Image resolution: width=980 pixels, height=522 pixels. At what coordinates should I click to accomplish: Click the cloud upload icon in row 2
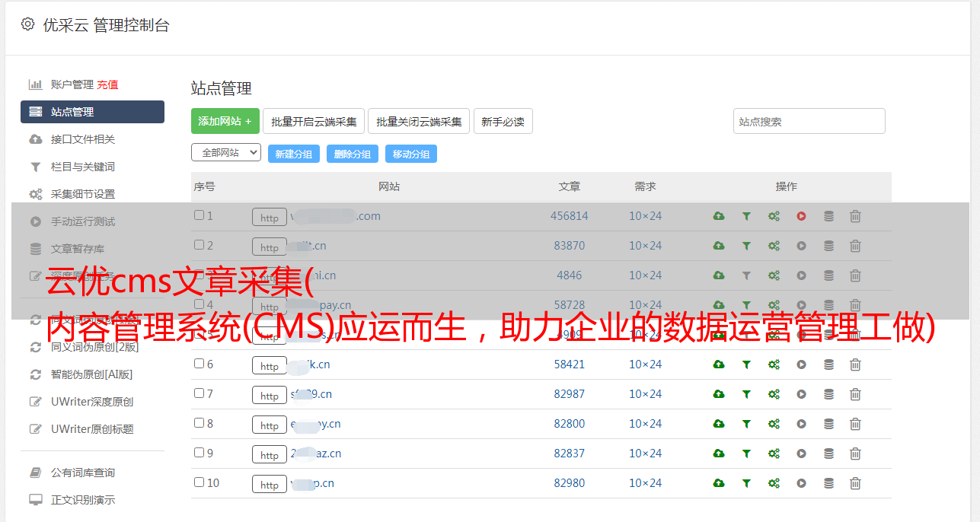click(x=719, y=246)
